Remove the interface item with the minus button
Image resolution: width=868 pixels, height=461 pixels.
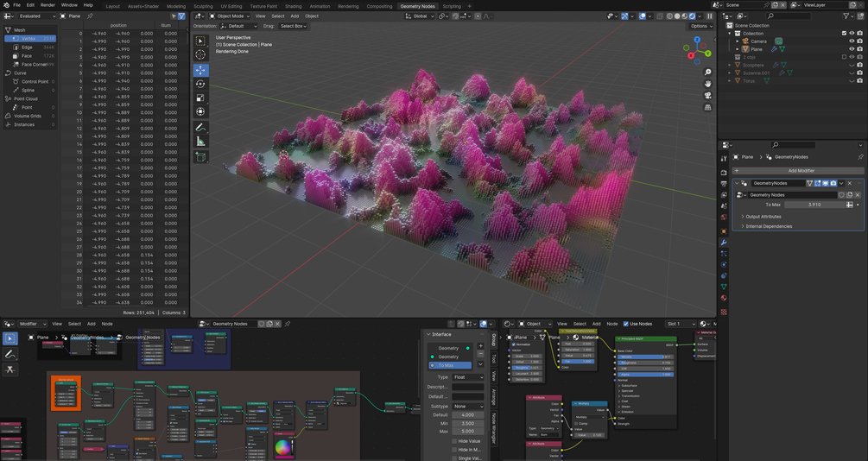point(480,354)
